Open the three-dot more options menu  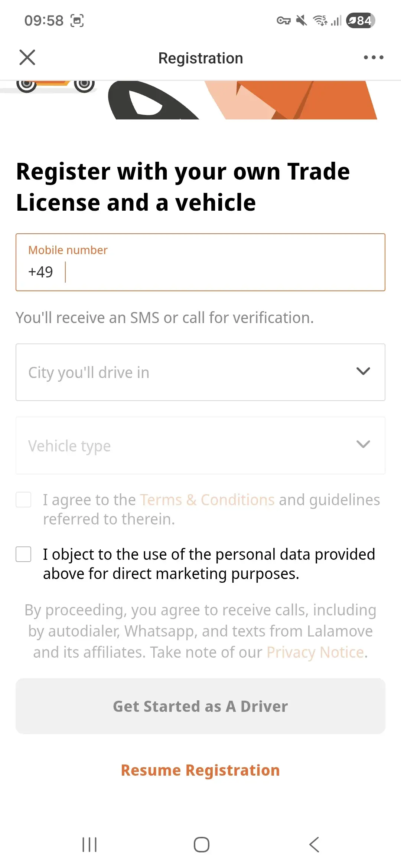click(x=374, y=57)
